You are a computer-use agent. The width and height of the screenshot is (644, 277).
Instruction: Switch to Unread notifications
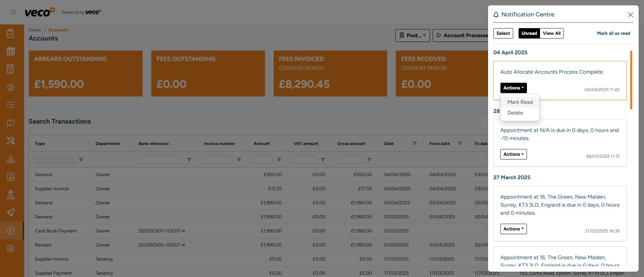point(529,33)
